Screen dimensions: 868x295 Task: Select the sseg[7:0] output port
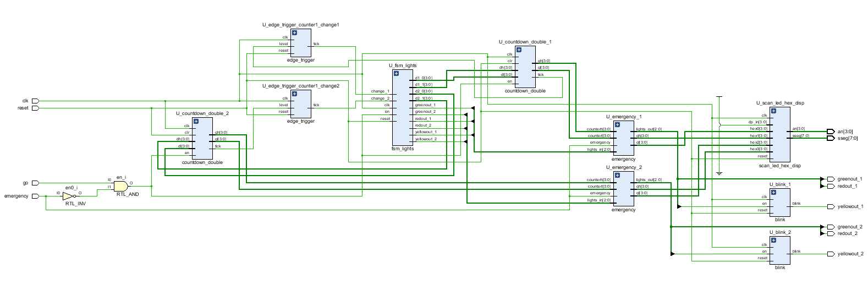[831, 138]
